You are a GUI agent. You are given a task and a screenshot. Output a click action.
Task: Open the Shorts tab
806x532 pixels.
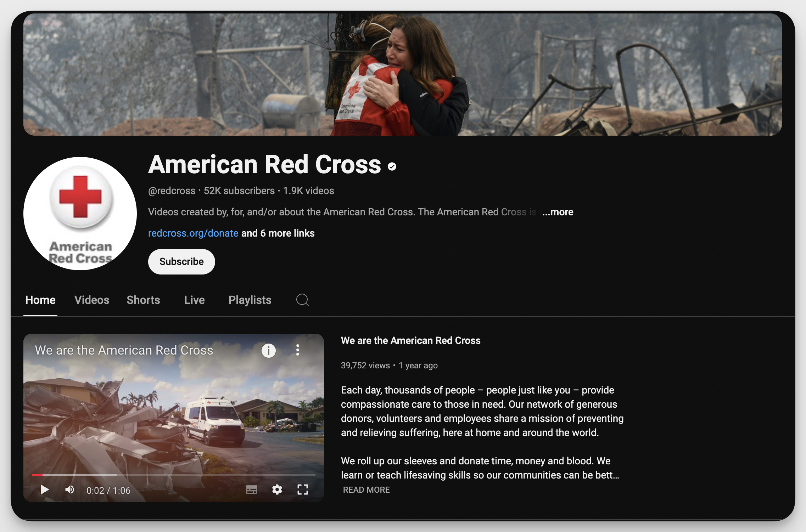click(144, 300)
